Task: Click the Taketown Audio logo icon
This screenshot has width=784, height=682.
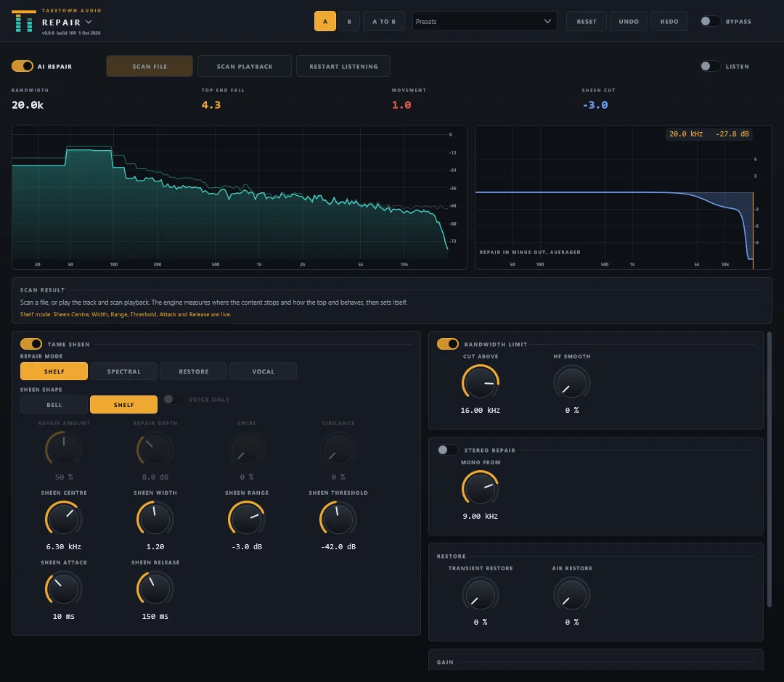Action: (x=23, y=21)
